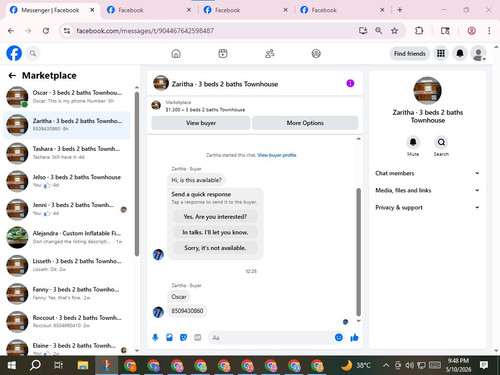Click the More Options button
This screenshot has width=500, height=375.
click(305, 123)
